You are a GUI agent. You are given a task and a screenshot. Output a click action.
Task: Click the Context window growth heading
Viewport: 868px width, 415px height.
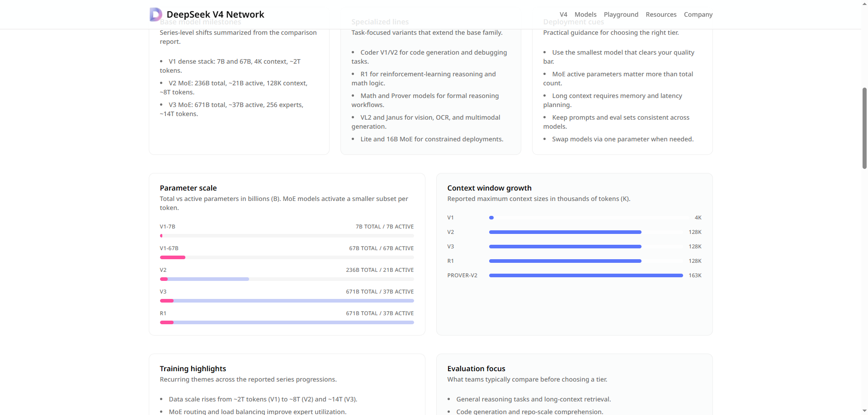pos(489,188)
